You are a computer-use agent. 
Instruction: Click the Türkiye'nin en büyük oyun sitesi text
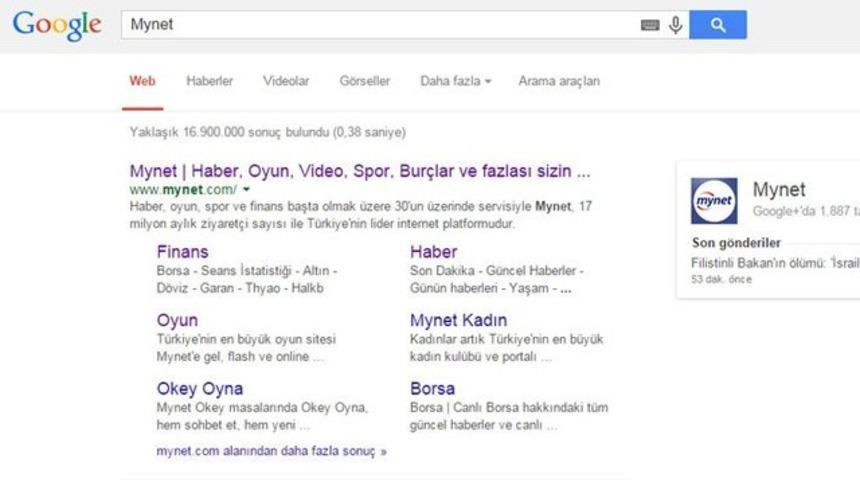[246, 348]
